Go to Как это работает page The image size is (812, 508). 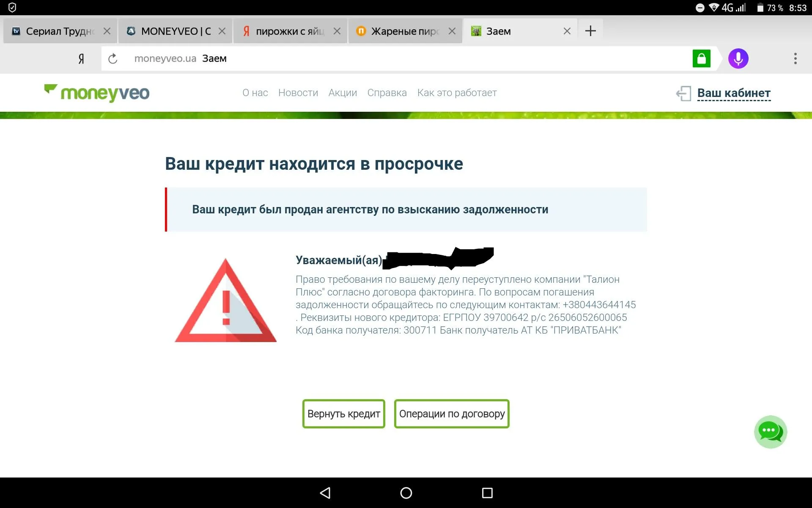(x=457, y=93)
